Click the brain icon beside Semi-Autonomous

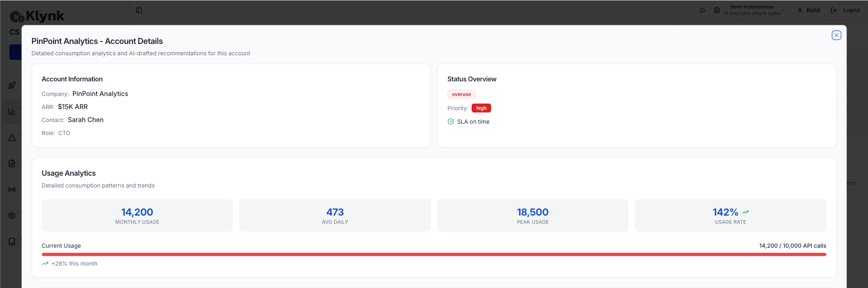click(717, 10)
